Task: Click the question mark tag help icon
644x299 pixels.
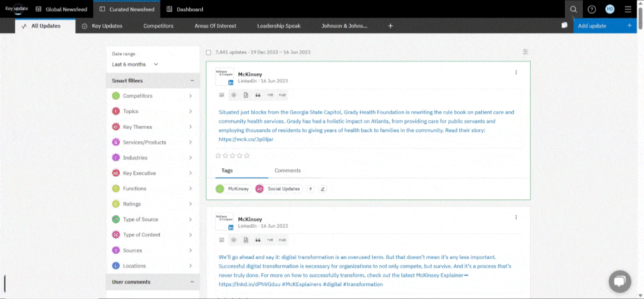Action: [310, 188]
